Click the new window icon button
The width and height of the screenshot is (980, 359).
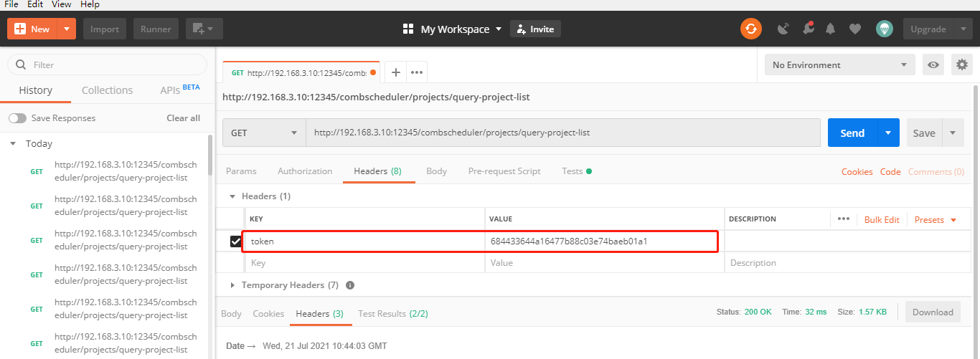(x=204, y=29)
